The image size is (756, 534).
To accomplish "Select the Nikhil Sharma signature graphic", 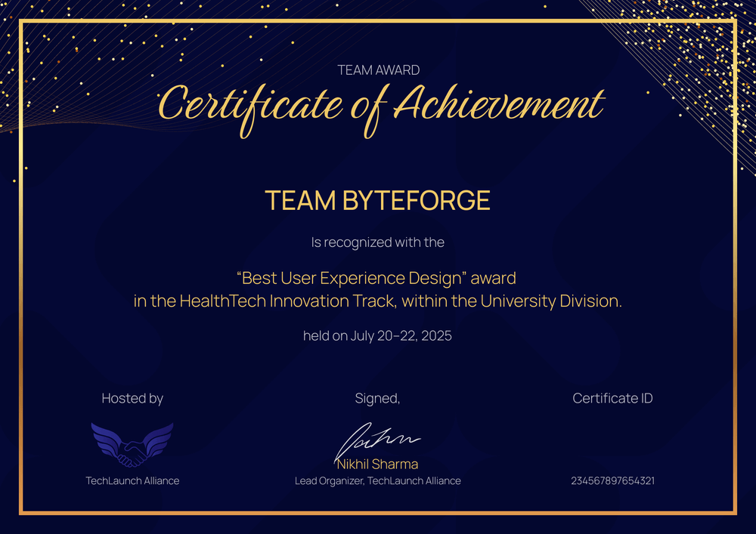I will click(x=378, y=438).
